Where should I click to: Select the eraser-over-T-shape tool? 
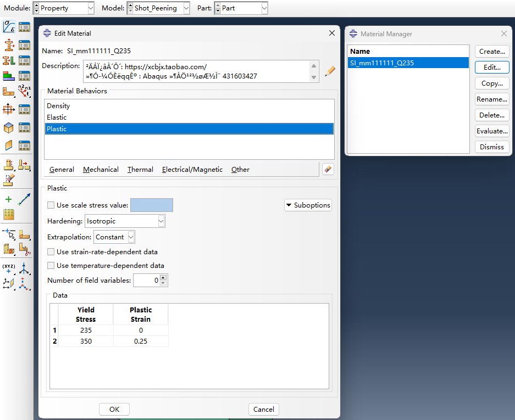tap(9, 180)
